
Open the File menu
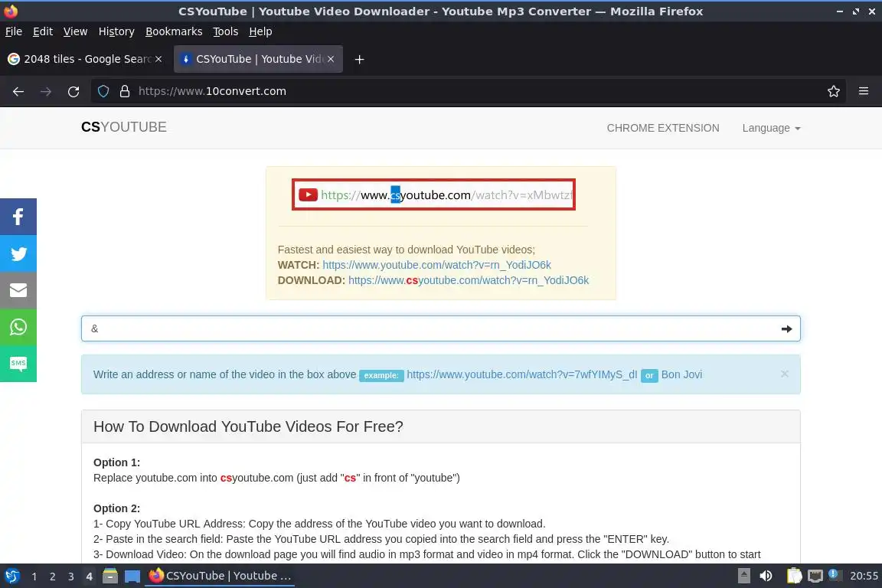pyautogui.click(x=14, y=31)
